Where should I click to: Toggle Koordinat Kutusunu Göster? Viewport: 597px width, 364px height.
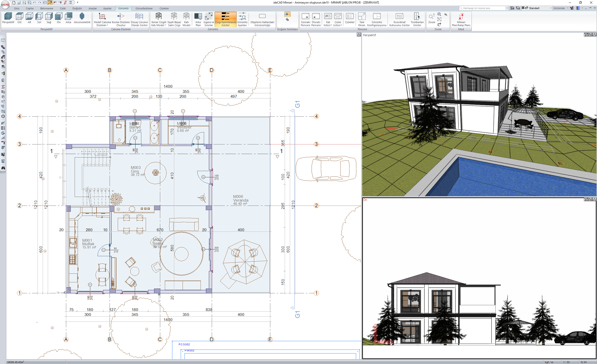pos(399,17)
